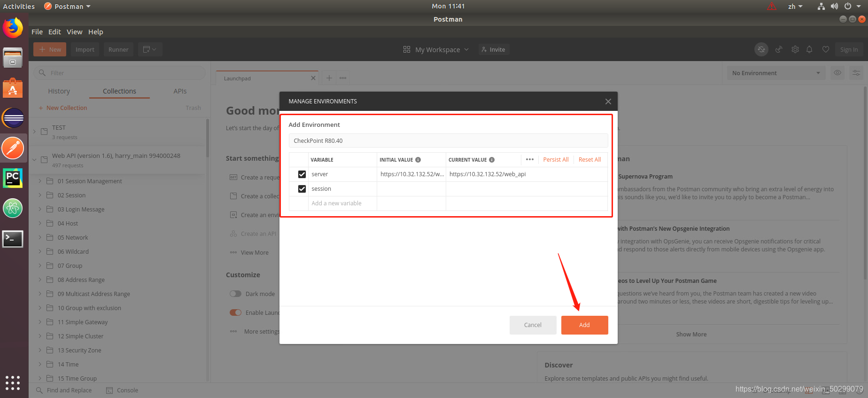The height and width of the screenshot is (398, 868).
Task: Collapse the Web API collection
Action: pos(34,160)
